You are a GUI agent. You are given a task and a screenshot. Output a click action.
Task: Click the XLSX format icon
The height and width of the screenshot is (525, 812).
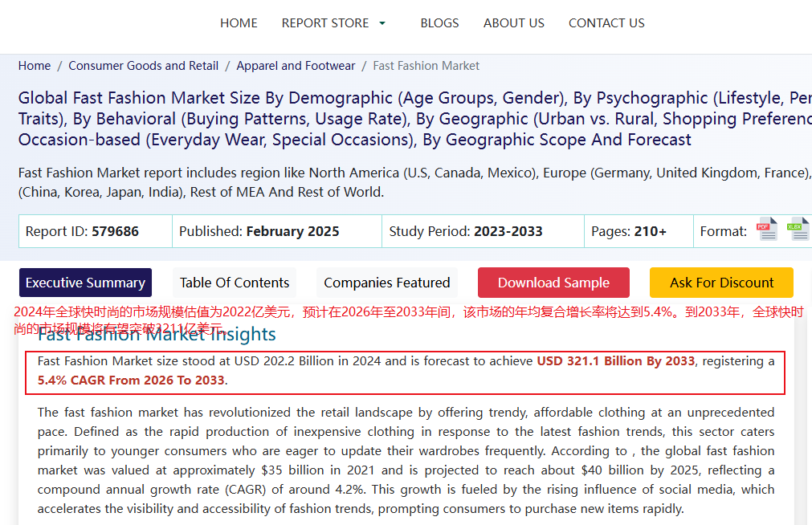click(798, 230)
